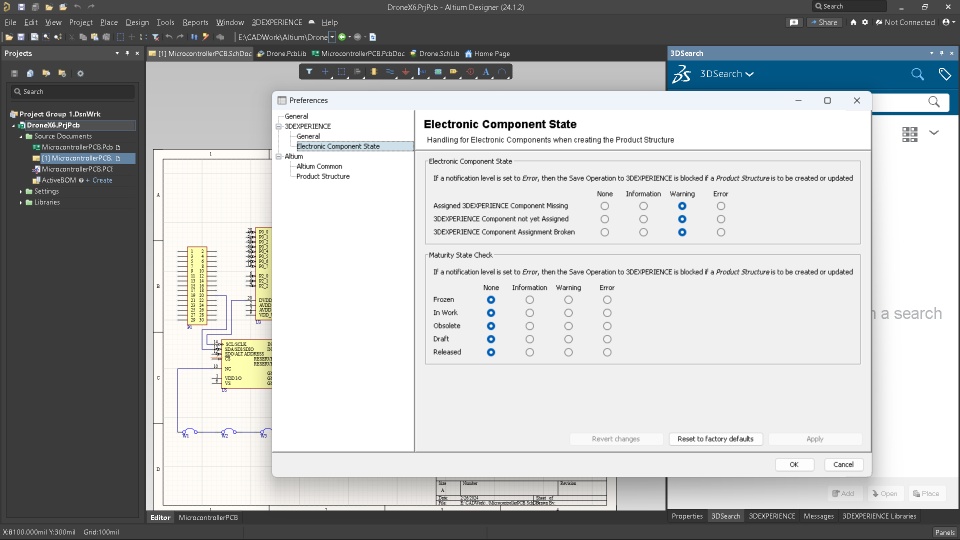Select the Place Text String tool
Viewport: 960px width, 540px height.
[486, 72]
